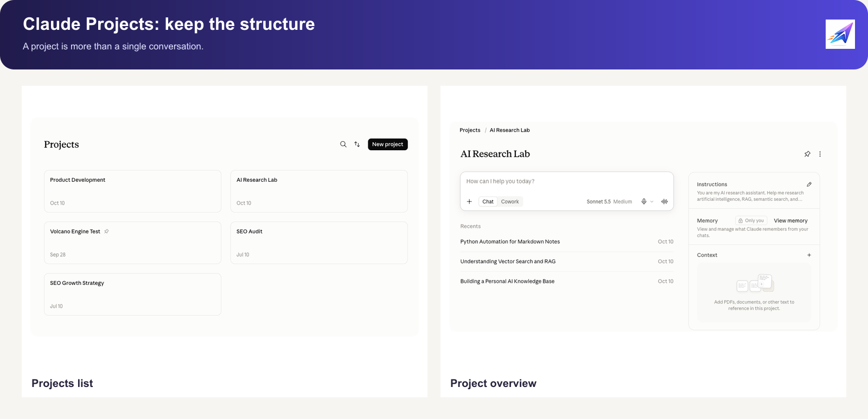Focus the 'How can I help you today?' input
Screen dimensions: 868x419
point(567,181)
